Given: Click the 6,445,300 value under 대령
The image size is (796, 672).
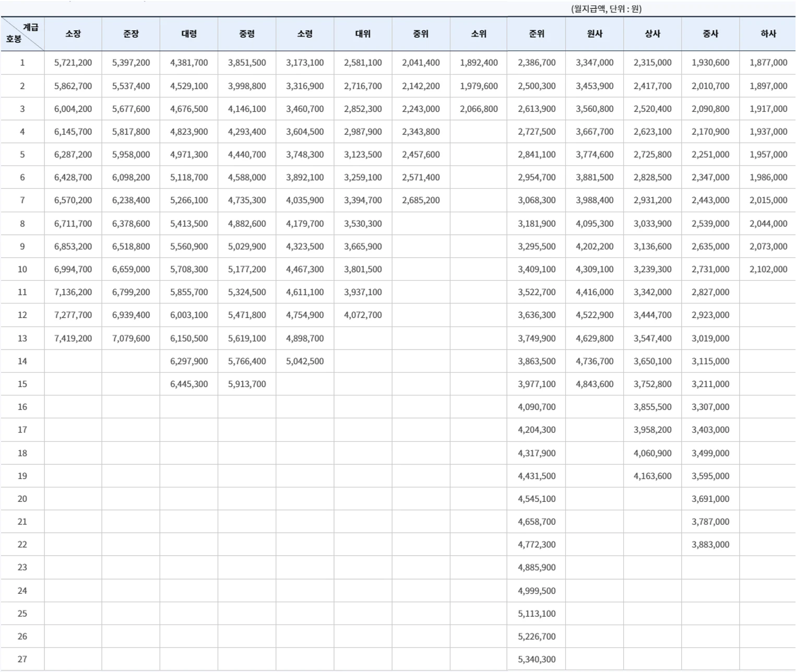Looking at the screenshot, I should pyautogui.click(x=189, y=384).
